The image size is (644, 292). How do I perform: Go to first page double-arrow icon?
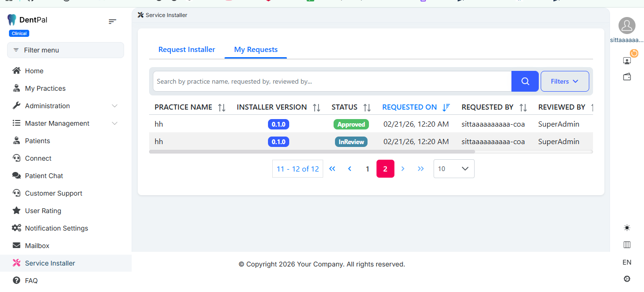click(332, 169)
